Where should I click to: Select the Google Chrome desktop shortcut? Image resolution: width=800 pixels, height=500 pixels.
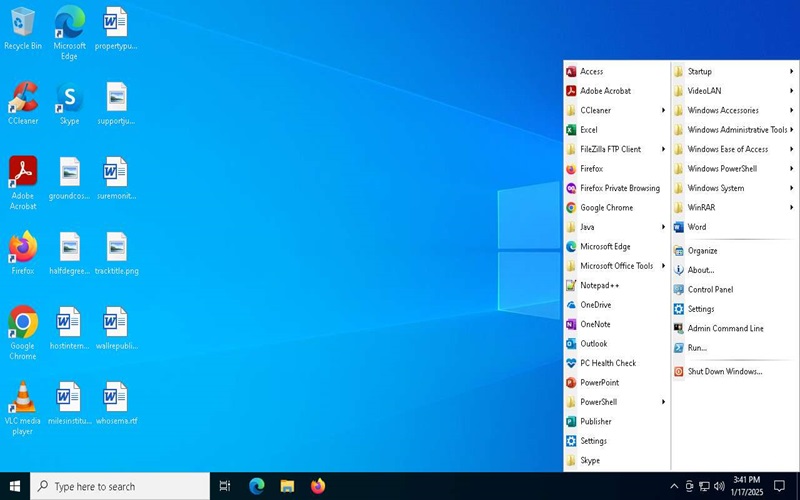22,334
